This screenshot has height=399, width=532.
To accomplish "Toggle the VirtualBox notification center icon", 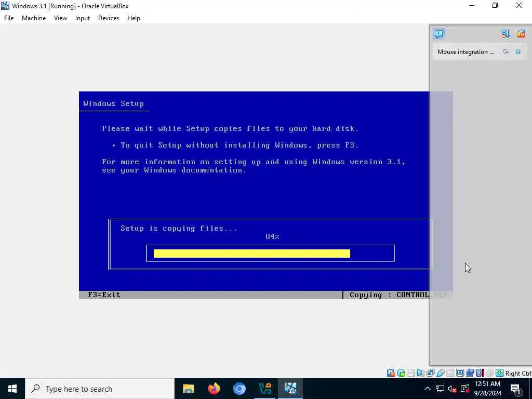I will coord(438,34).
